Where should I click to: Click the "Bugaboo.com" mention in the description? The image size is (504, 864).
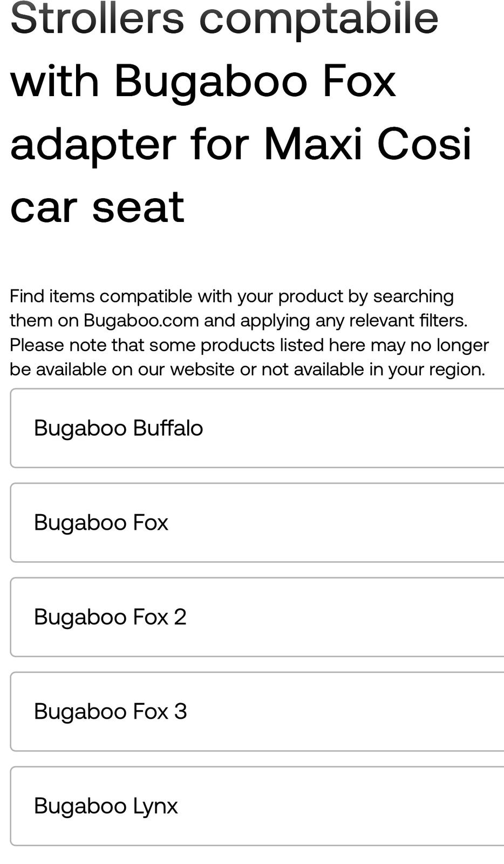point(141,320)
